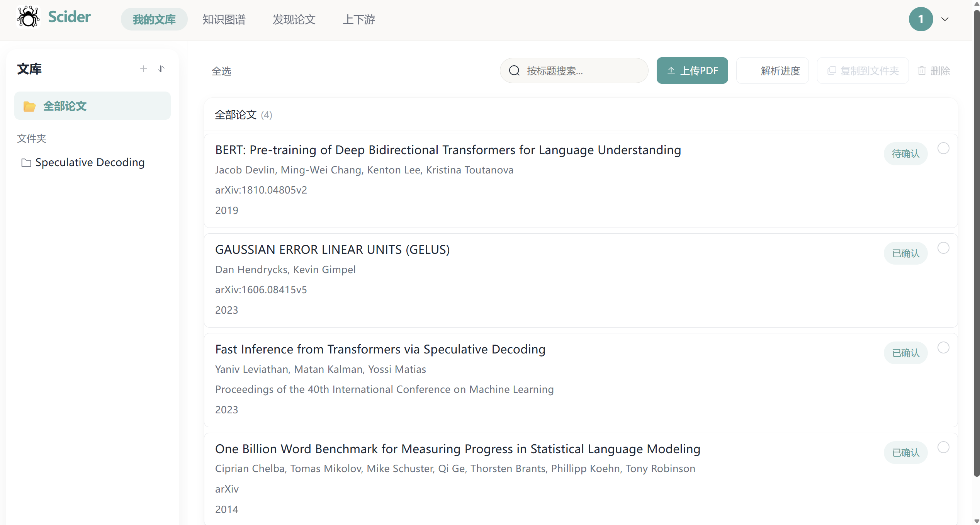Click the vertical scrollbar thumb
980x525 pixels.
(976, 243)
